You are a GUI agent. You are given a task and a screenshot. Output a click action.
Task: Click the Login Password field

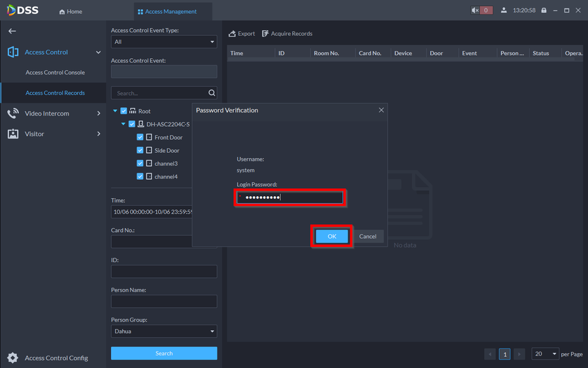coord(290,197)
